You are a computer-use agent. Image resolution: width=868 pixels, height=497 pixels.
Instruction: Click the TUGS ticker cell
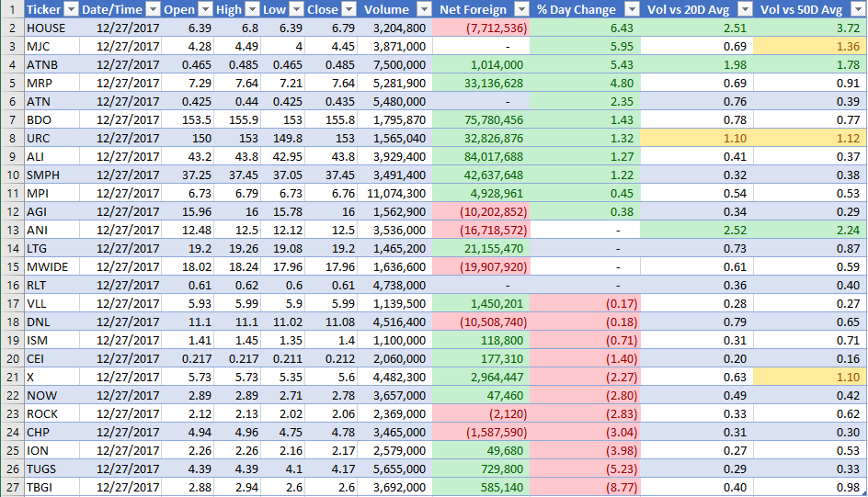point(52,469)
